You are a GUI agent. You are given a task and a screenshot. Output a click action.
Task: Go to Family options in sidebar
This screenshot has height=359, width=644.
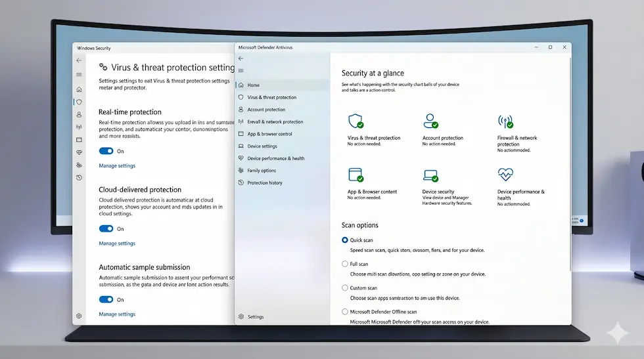261,171
